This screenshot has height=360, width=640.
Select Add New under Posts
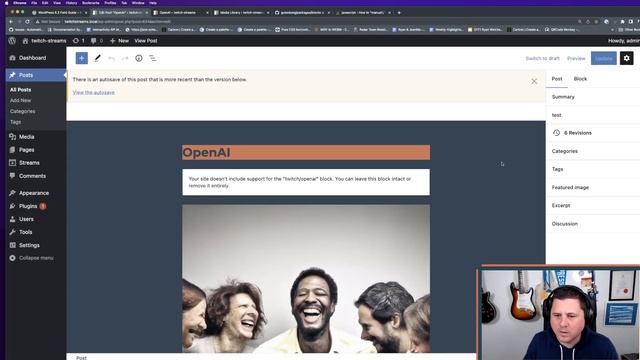(20, 100)
